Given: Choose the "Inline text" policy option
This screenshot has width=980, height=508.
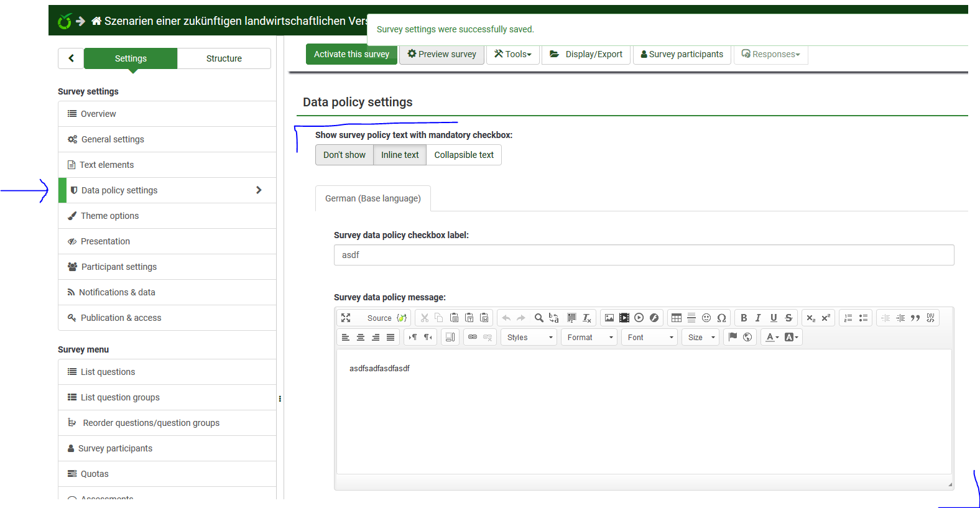Looking at the screenshot, I should tap(400, 155).
